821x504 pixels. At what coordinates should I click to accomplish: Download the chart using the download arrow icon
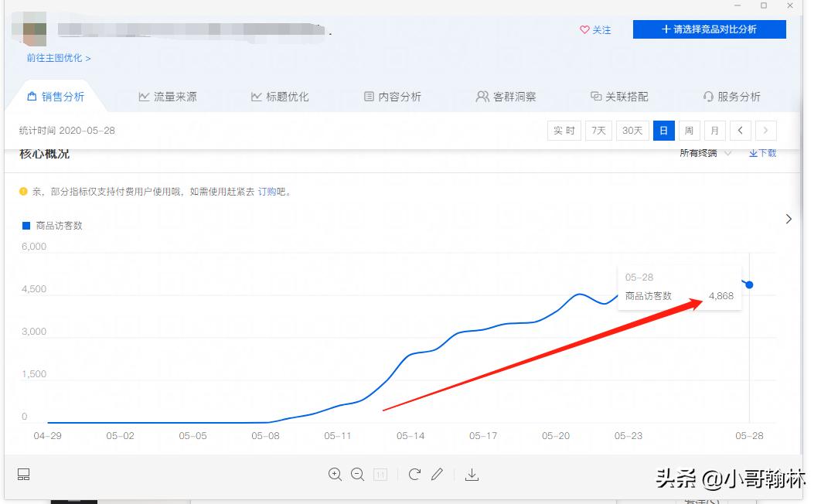click(472, 474)
